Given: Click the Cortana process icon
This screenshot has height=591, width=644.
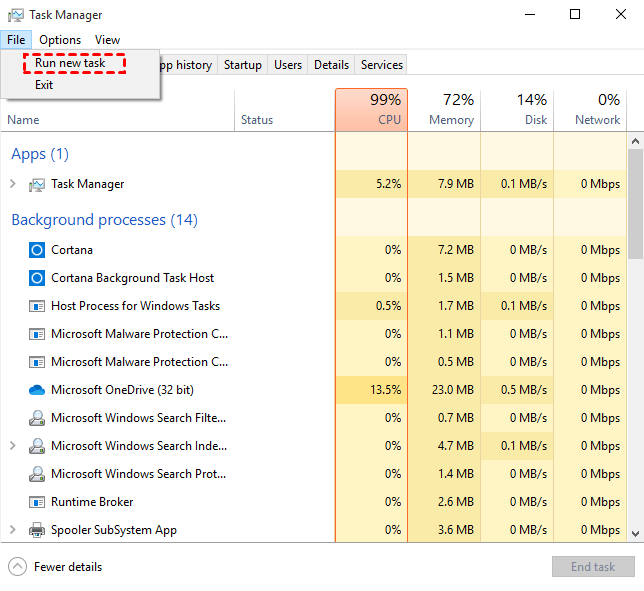Looking at the screenshot, I should [37, 250].
